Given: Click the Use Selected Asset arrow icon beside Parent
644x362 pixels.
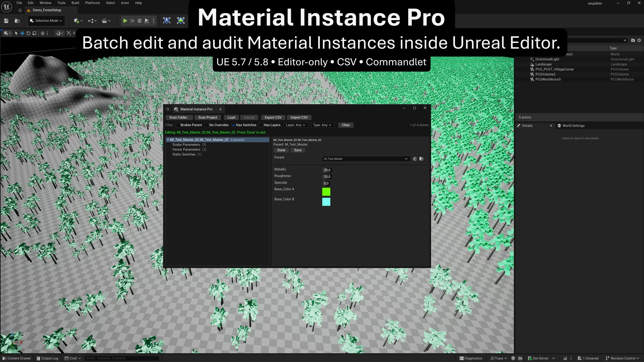Looking at the screenshot, I should point(415,159).
